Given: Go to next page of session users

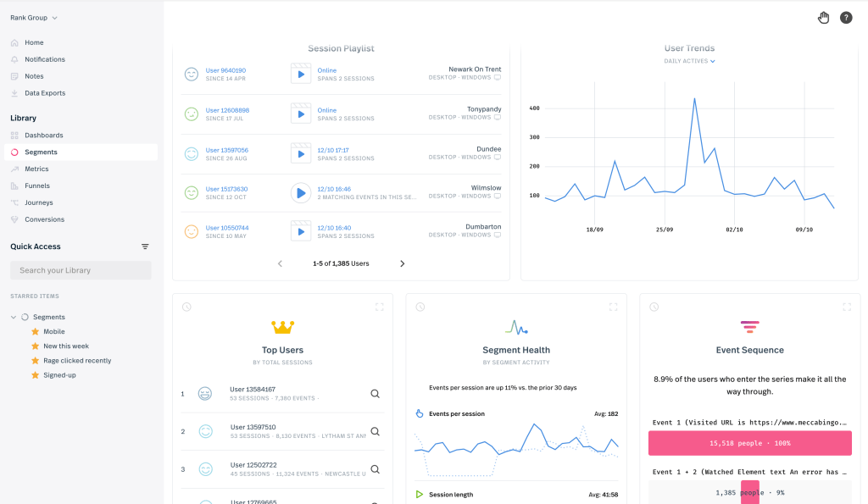Looking at the screenshot, I should pos(402,263).
